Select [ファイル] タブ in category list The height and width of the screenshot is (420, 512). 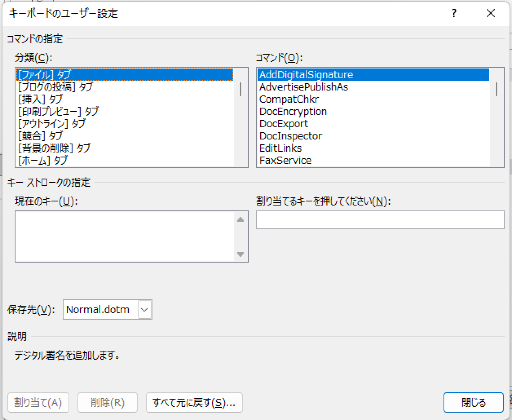(x=125, y=75)
